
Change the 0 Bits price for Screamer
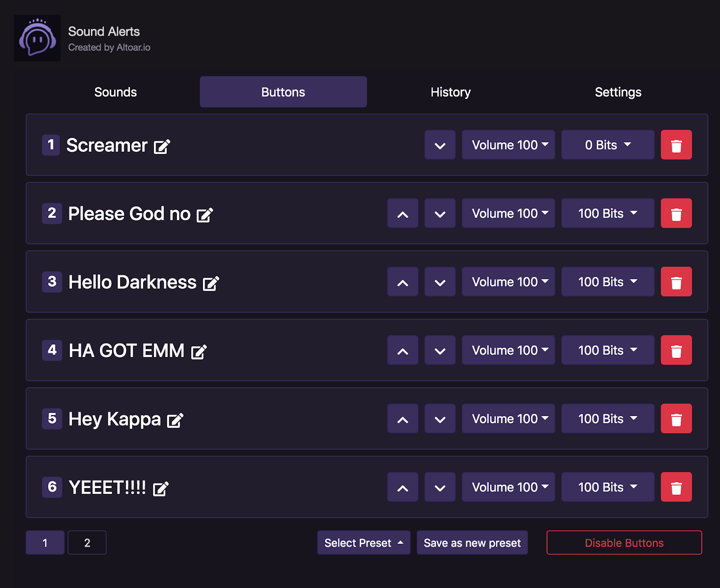tap(607, 145)
